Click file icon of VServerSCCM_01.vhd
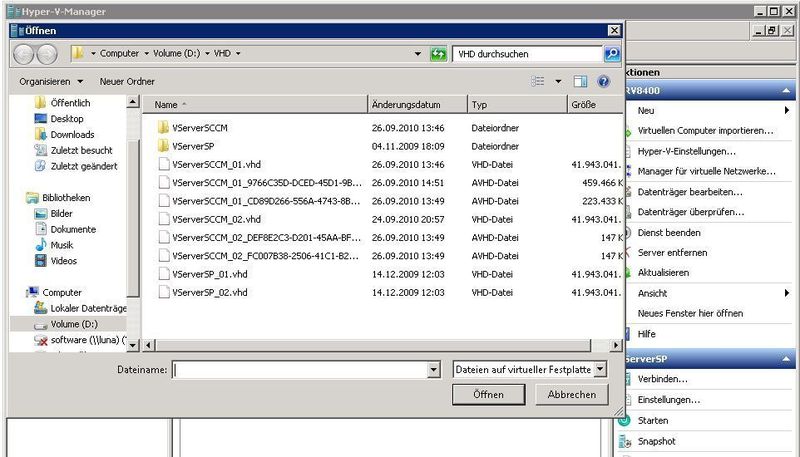The height and width of the screenshot is (457, 800). [164, 164]
